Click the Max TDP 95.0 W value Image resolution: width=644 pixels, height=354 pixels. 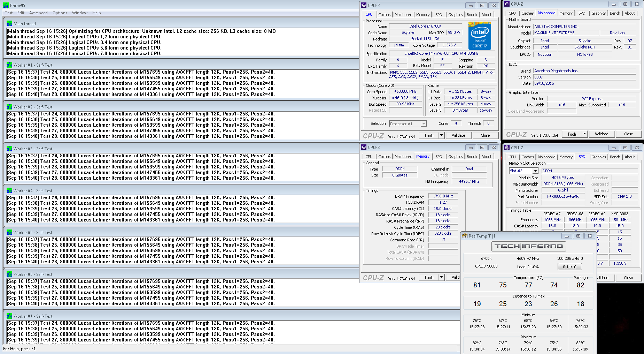pos(454,32)
